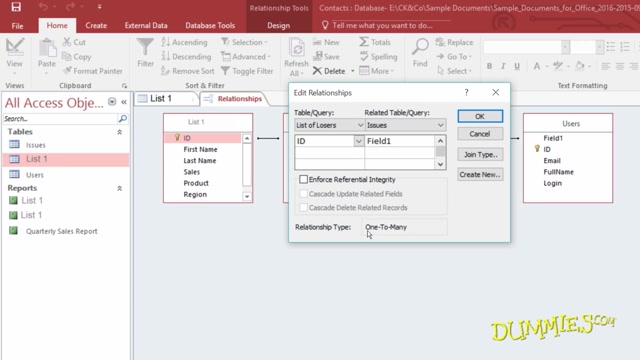This screenshot has width=640, height=360.
Task: Click Toggle Filter in the ribbon
Action: [x=247, y=71]
